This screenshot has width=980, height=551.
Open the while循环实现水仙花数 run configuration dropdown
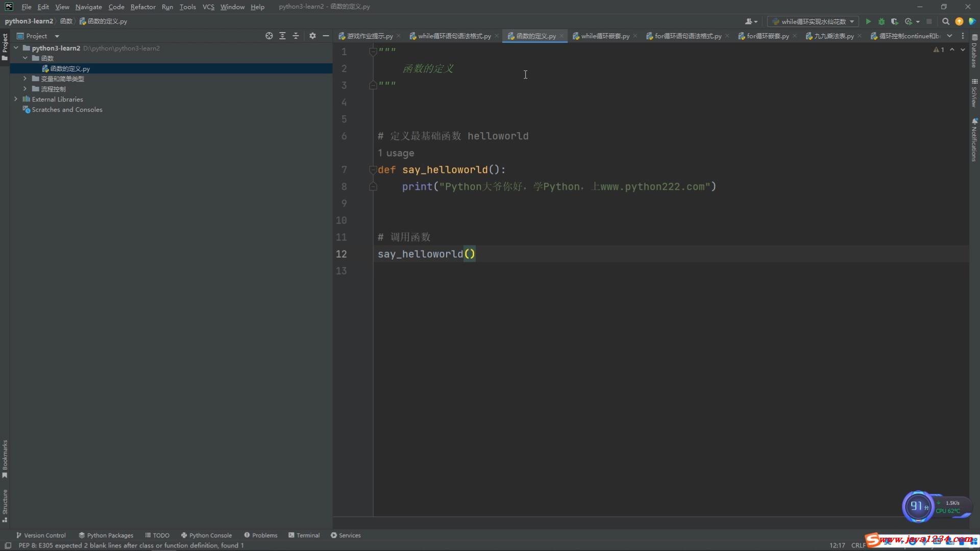click(813, 21)
